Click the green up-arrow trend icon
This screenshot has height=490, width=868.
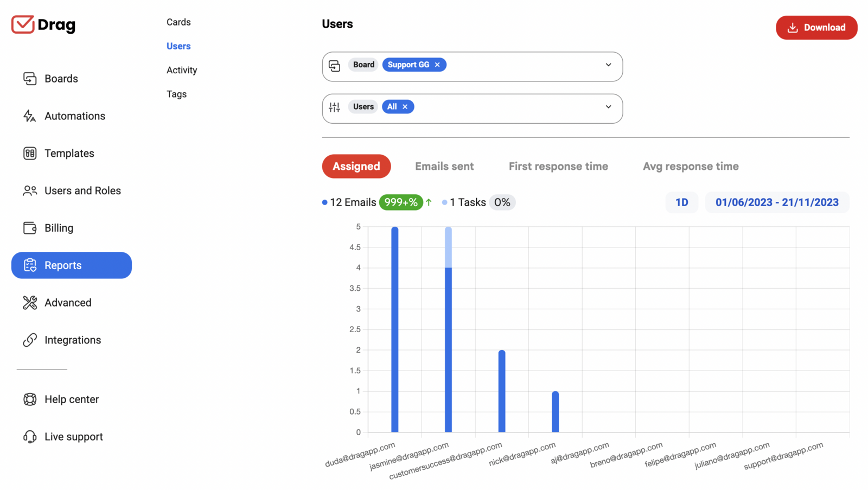[x=429, y=202]
